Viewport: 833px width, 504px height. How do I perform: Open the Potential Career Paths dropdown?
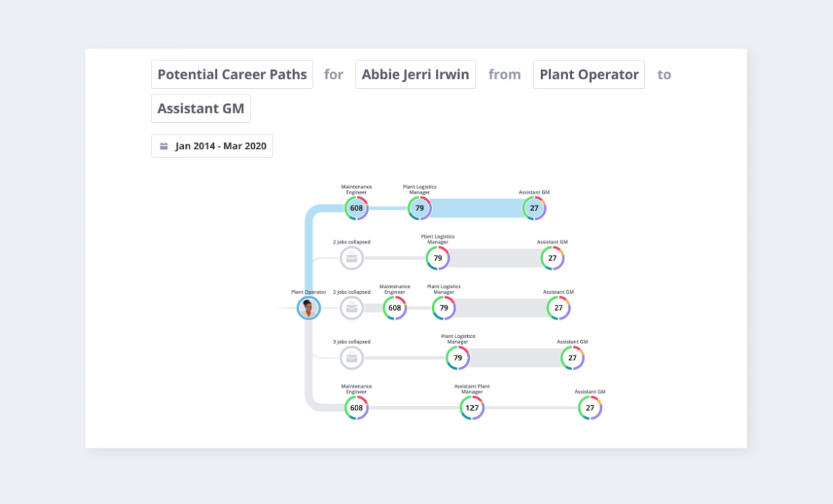click(x=232, y=74)
